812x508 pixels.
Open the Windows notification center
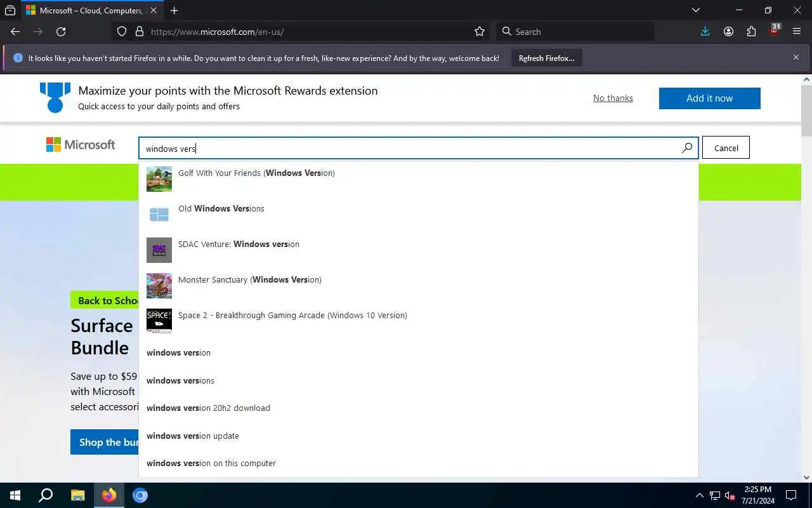point(791,495)
